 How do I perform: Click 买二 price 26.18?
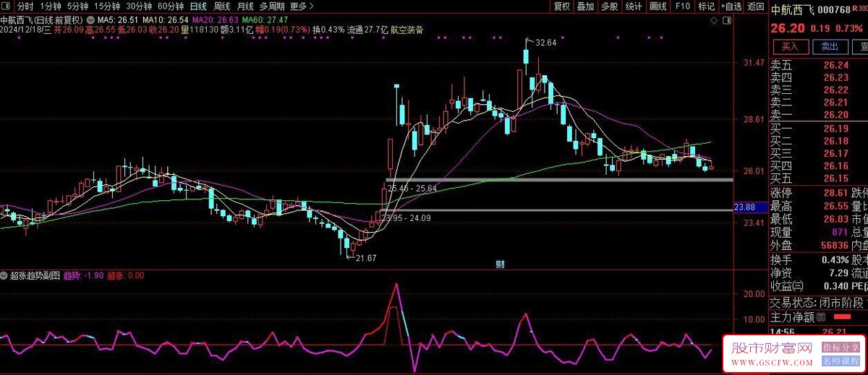click(835, 141)
